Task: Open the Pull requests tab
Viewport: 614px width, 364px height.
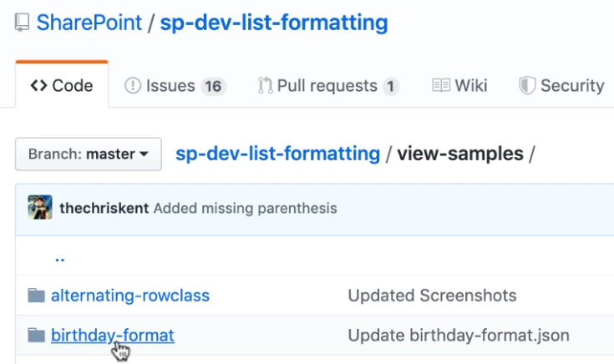Action: 328,86
